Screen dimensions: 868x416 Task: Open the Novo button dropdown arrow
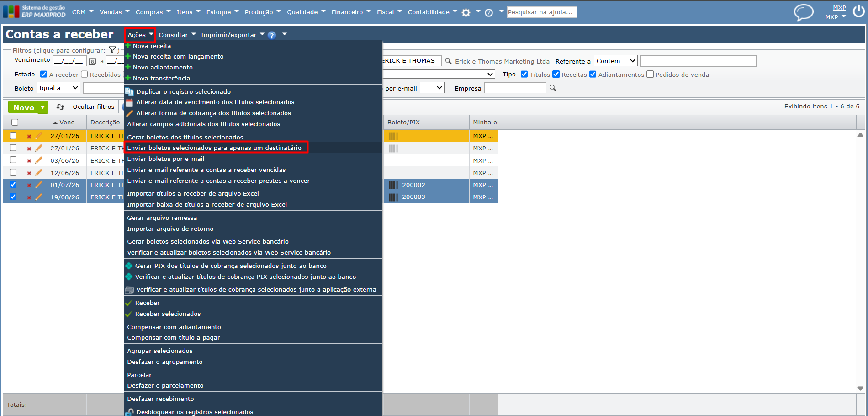point(42,107)
